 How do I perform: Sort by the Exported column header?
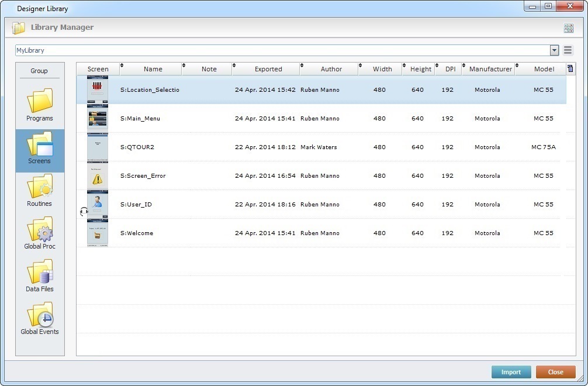click(268, 69)
